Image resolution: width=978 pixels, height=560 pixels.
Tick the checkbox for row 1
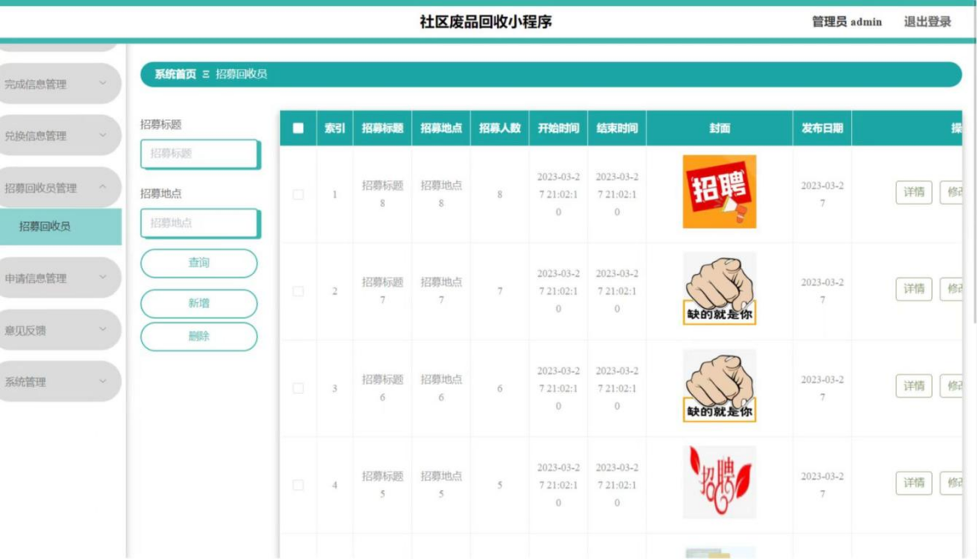298,194
